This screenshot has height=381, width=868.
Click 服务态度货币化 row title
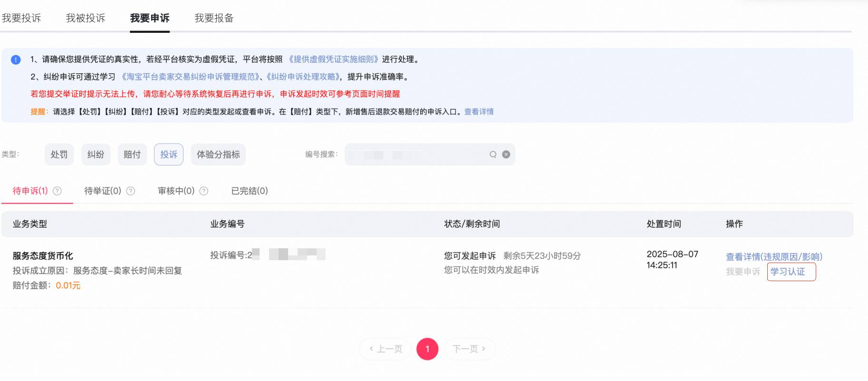click(x=43, y=256)
